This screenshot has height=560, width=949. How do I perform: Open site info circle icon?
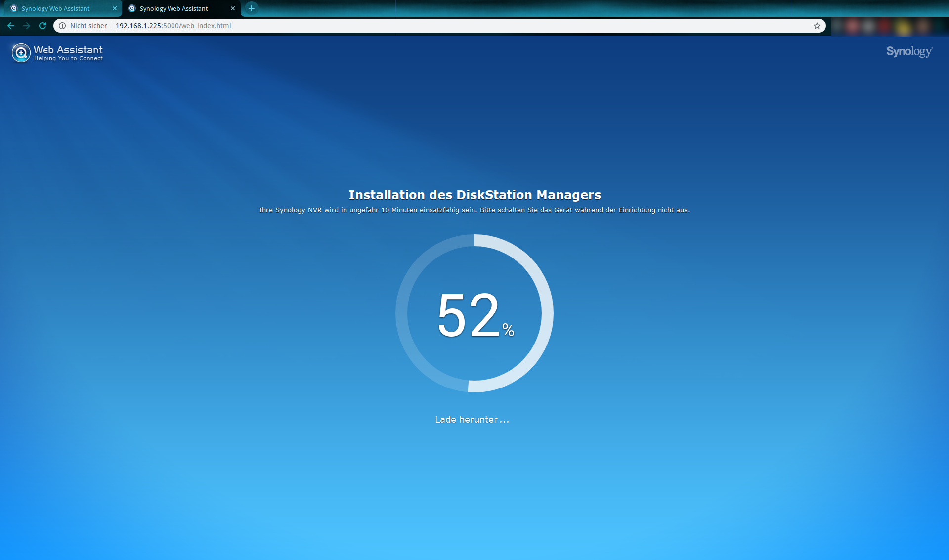pos(62,26)
